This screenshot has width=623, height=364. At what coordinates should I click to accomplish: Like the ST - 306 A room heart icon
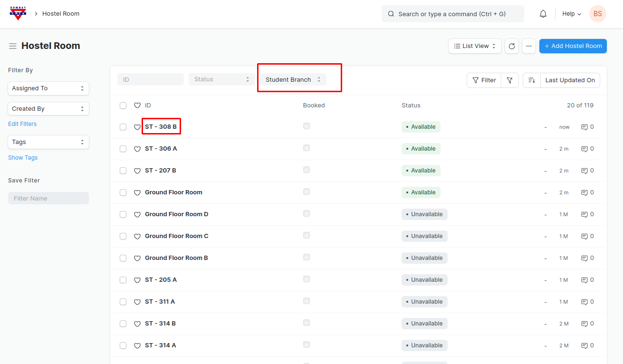pos(137,149)
